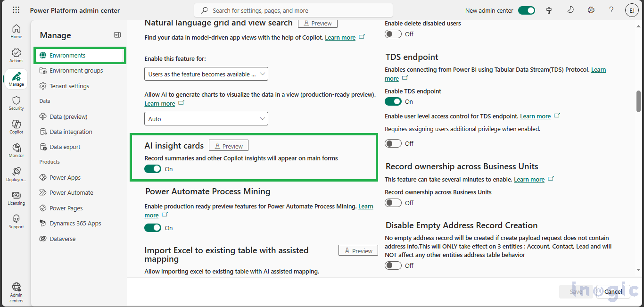Image resolution: width=644 pixels, height=307 pixels.
Task: Click Learn more for Record ownership
Action: tap(529, 179)
